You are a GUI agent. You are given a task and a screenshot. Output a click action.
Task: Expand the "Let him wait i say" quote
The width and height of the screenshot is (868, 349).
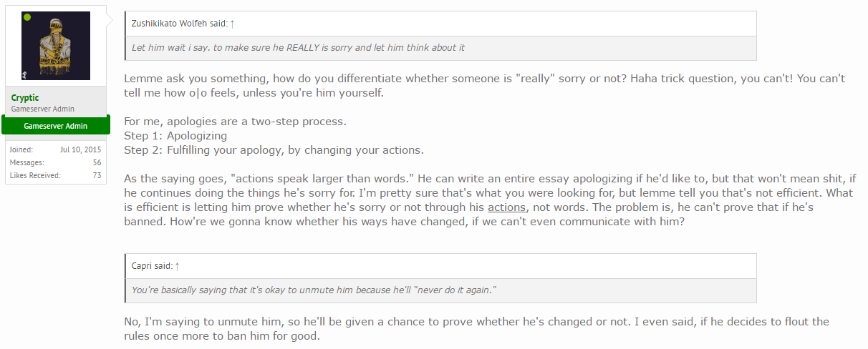pos(298,48)
